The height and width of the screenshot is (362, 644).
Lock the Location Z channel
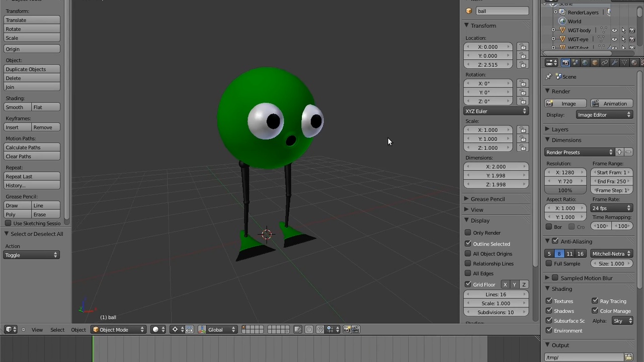pyautogui.click(x=523, y=65)
